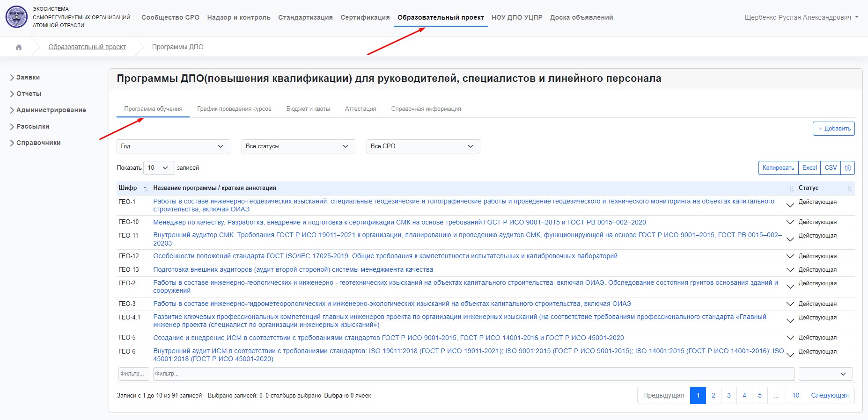The height and width of the screenshot is (420, 868).
Task: Open Надзор и контроль menu
Action: point(239,17)
